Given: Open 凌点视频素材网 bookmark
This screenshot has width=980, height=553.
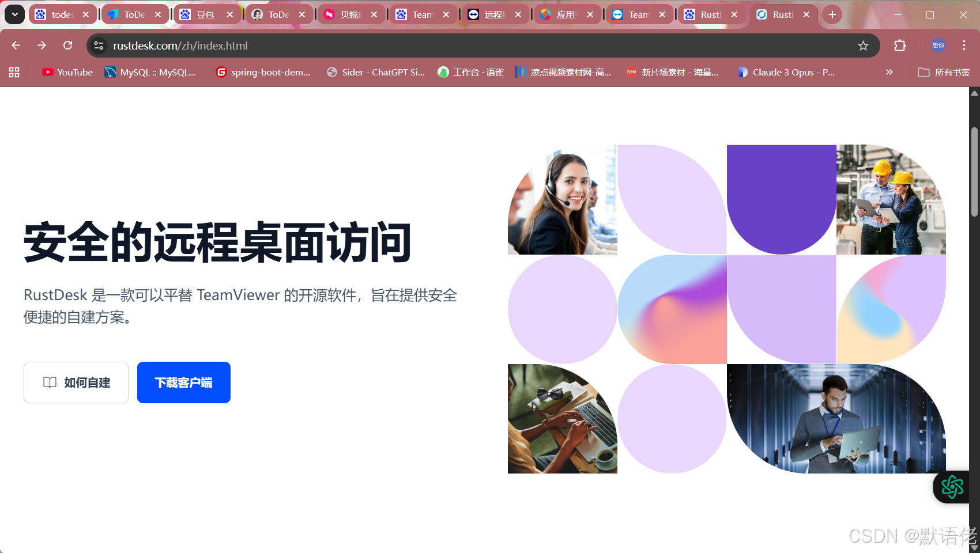Looking at the screenshot, I should (563, 72).
